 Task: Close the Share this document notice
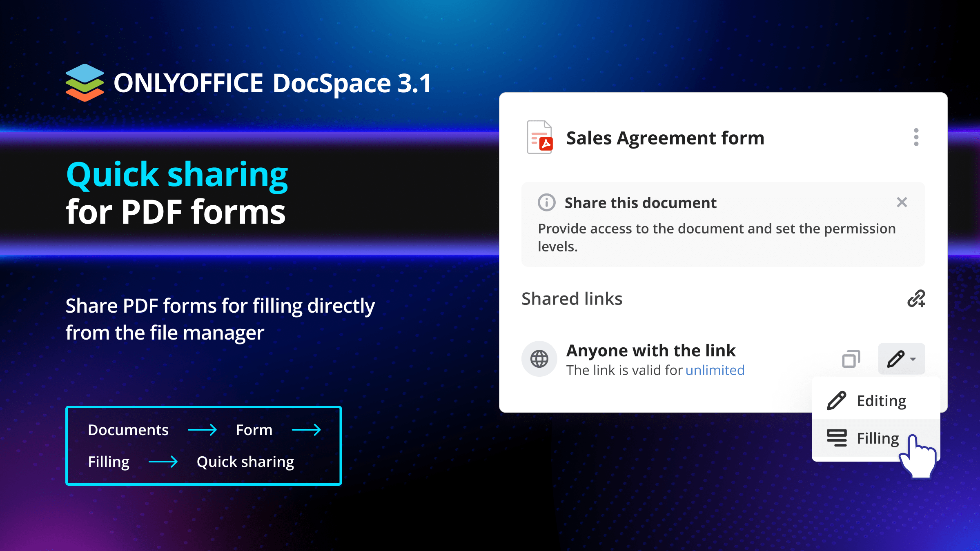902,202
